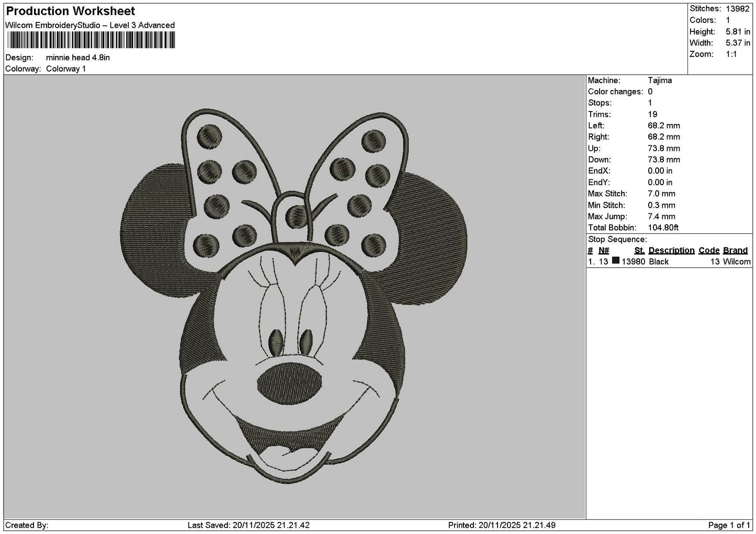
Task: Click the EndX value '0.00 in'
Action: pos(660,171)
